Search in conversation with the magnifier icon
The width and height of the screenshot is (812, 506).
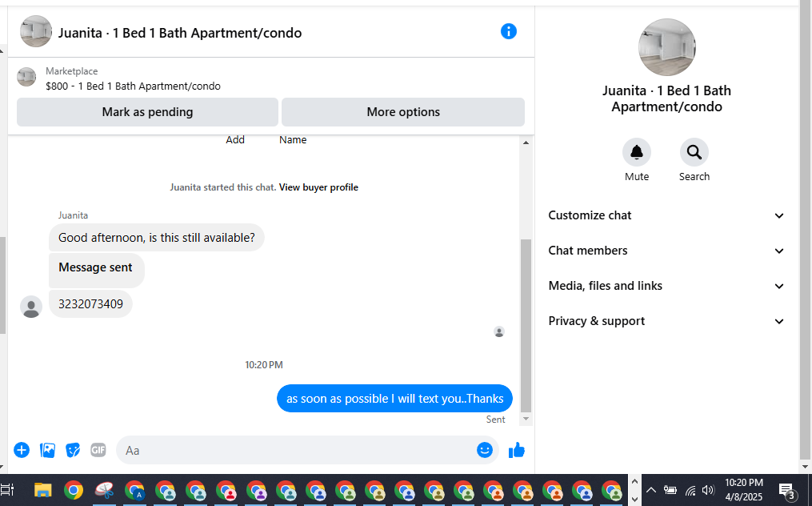[x=694, y=152]
